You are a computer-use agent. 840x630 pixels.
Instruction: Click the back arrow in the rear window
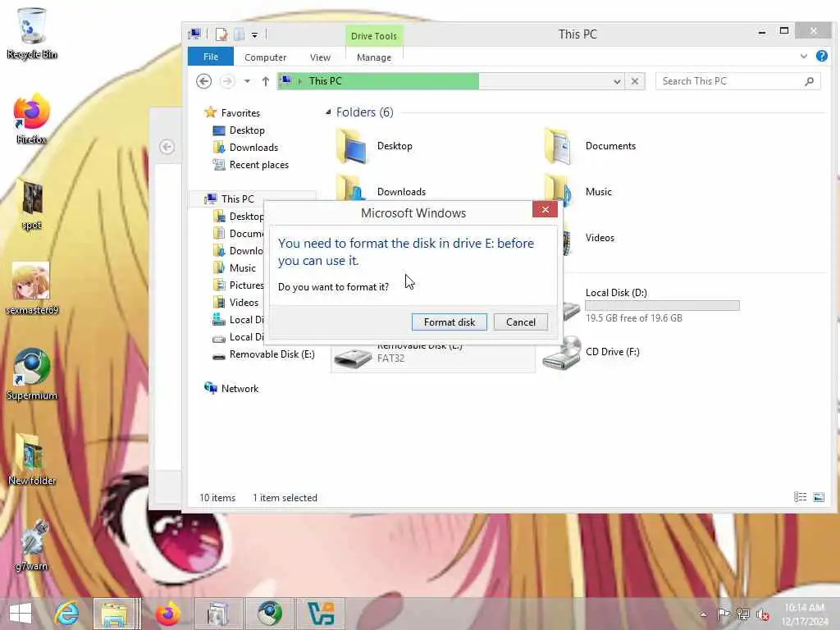tap(167, 147)
